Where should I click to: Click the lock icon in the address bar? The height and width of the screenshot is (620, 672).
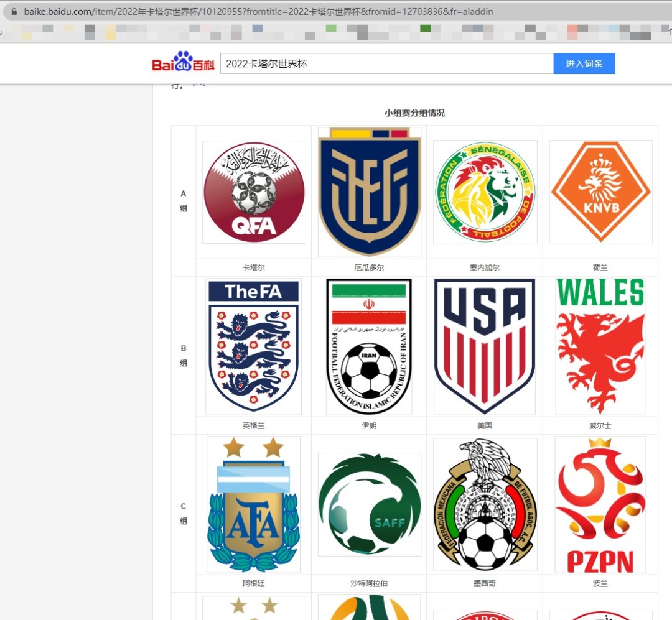coord(14,12)
